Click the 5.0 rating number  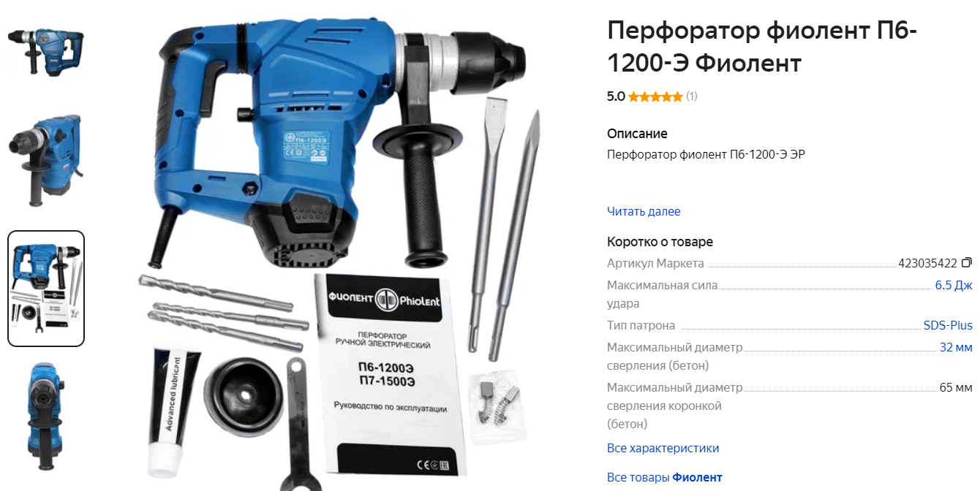pyautogui.click(x=616, y=96)
